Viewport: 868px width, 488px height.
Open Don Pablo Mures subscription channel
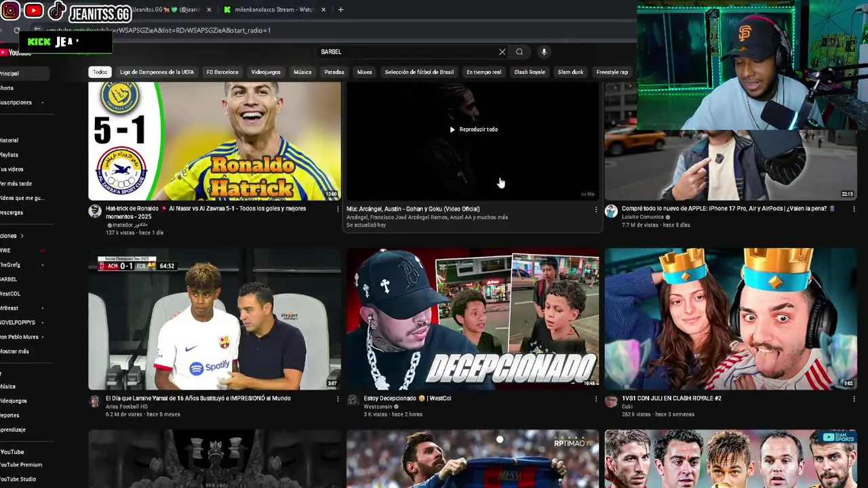[x=19, y=337]
